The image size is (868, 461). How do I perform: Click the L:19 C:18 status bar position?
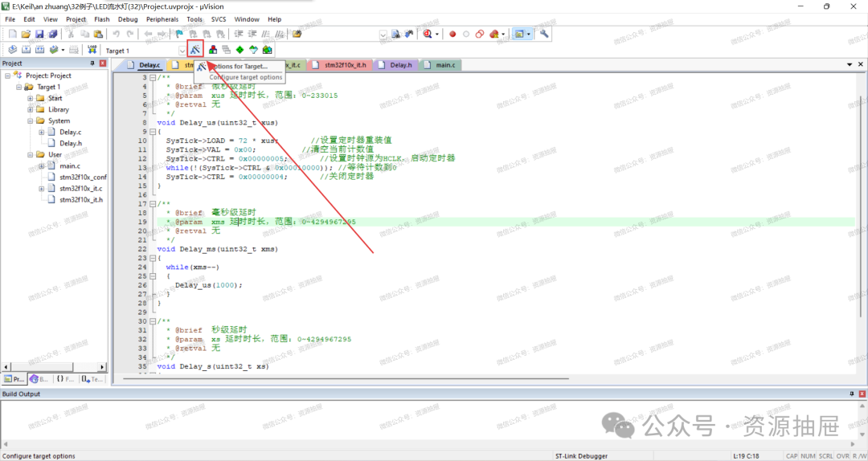coord(746,456)
